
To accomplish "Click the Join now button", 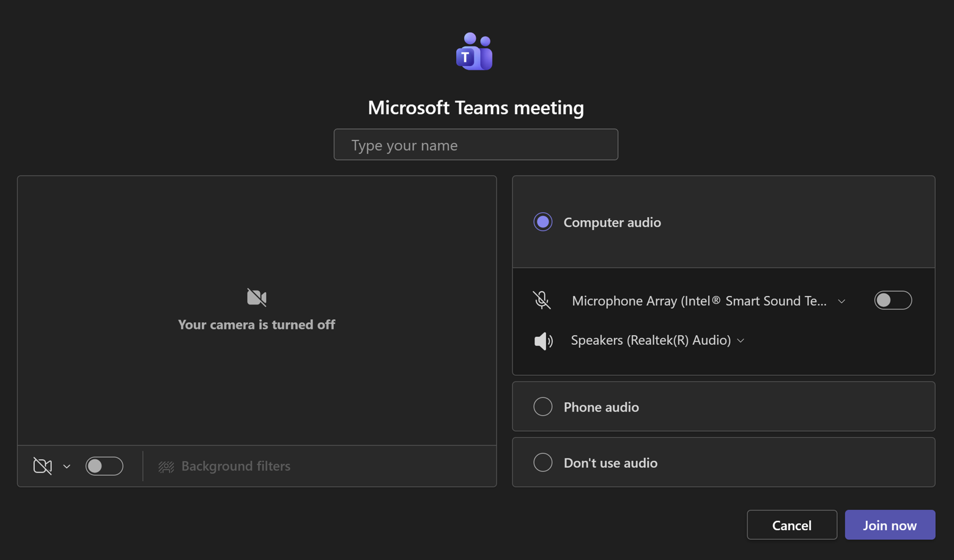I will point(890,525).
